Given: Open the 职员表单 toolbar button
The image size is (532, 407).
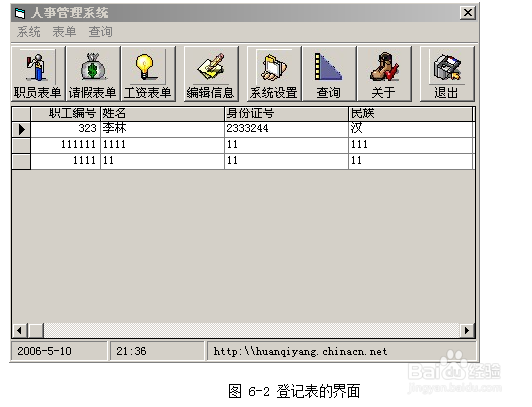Looking at the screenshot, I should 38,74.
